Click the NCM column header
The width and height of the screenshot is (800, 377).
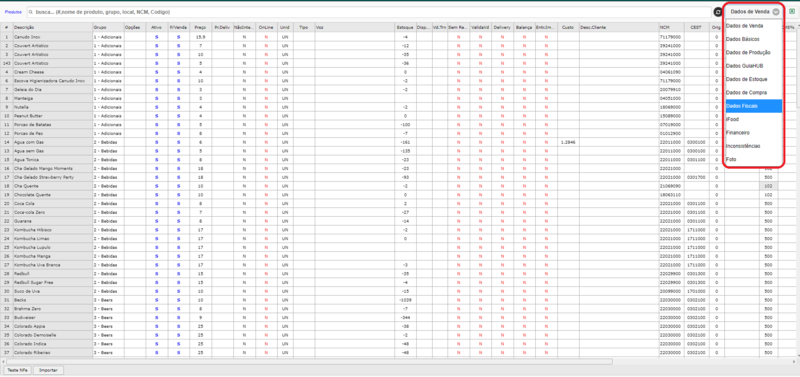click(671, 28)
